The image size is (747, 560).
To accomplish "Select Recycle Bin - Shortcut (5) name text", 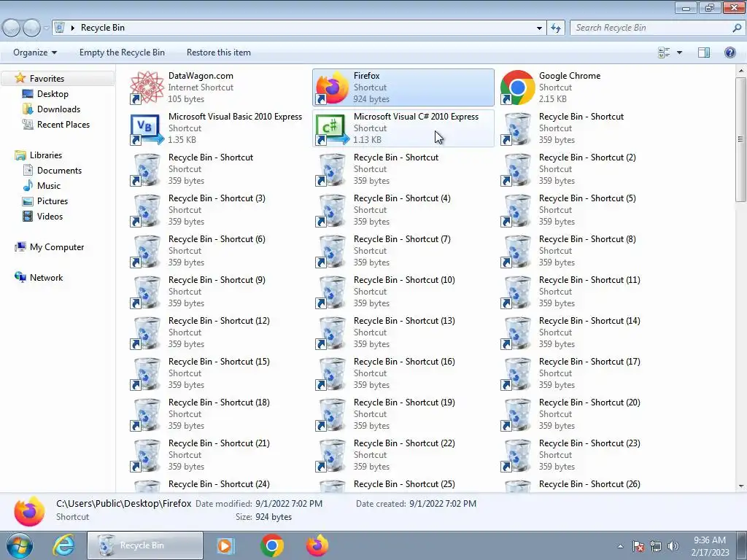I will (x=587, y=198).
